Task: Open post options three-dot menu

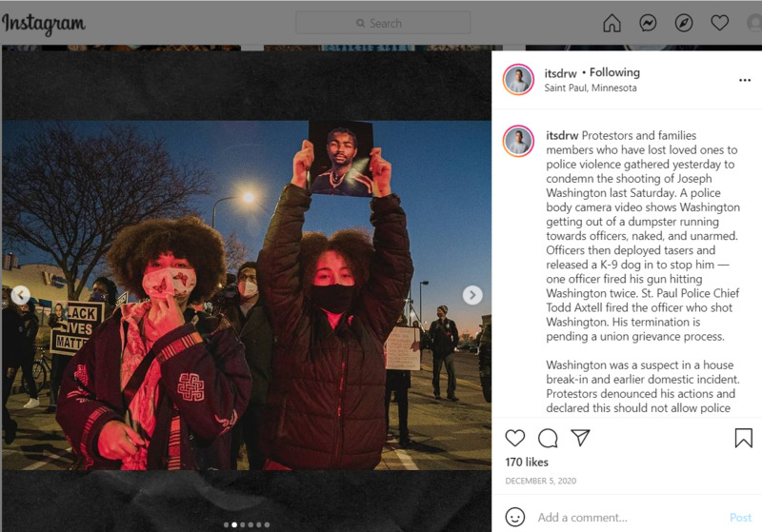Action: [x=745, y=80]
